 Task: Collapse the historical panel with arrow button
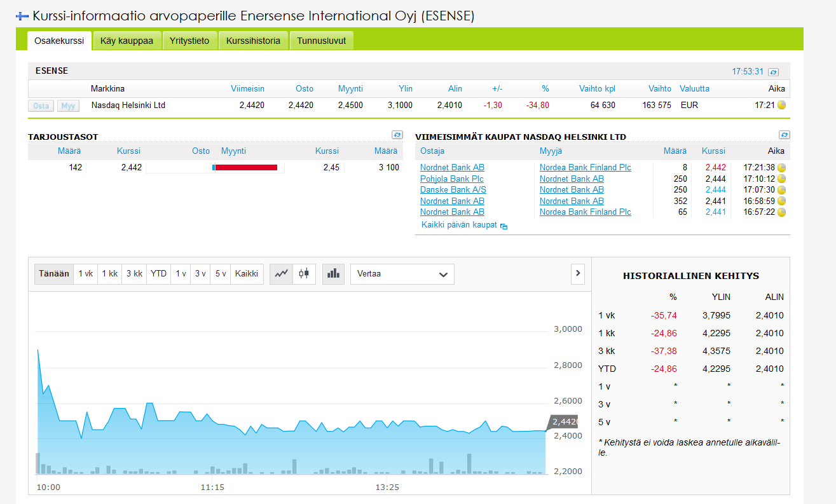coord(577,273)
